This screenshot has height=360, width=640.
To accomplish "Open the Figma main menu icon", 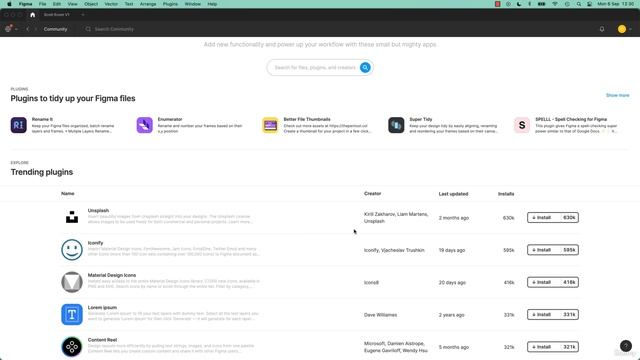I will [8, 29].
